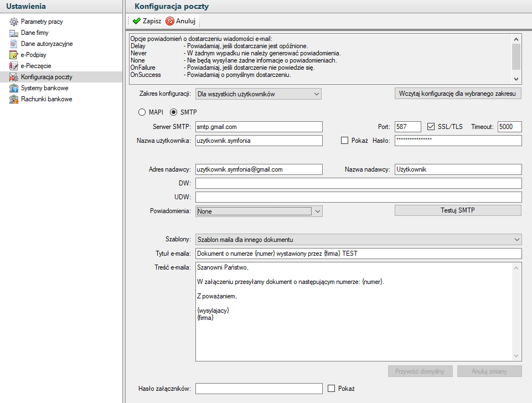This screenshot has width=532, height=403.
Task: Uncheck the SSL/TLS checkbox
Action: tap(431, 127)
